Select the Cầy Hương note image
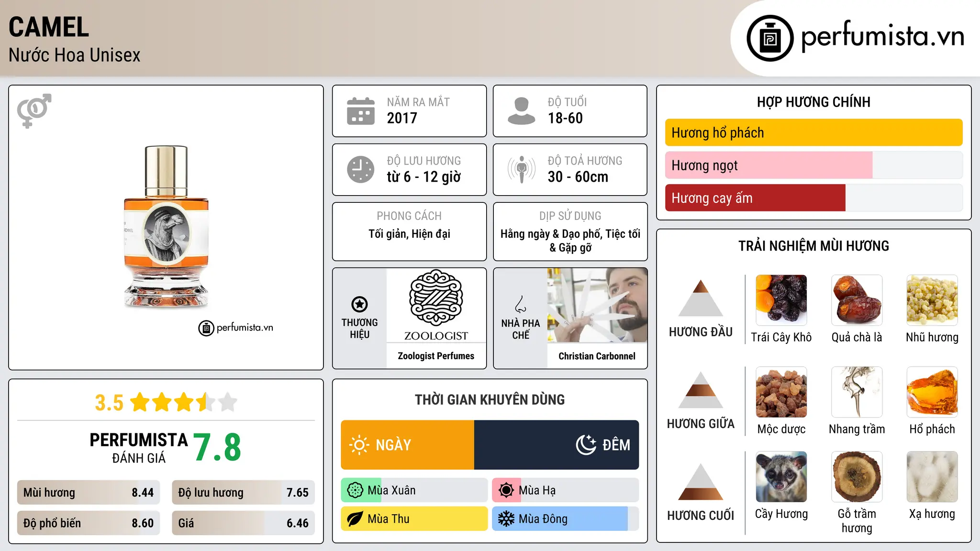The width and height of the screenshot is (980, 551). 781,476
